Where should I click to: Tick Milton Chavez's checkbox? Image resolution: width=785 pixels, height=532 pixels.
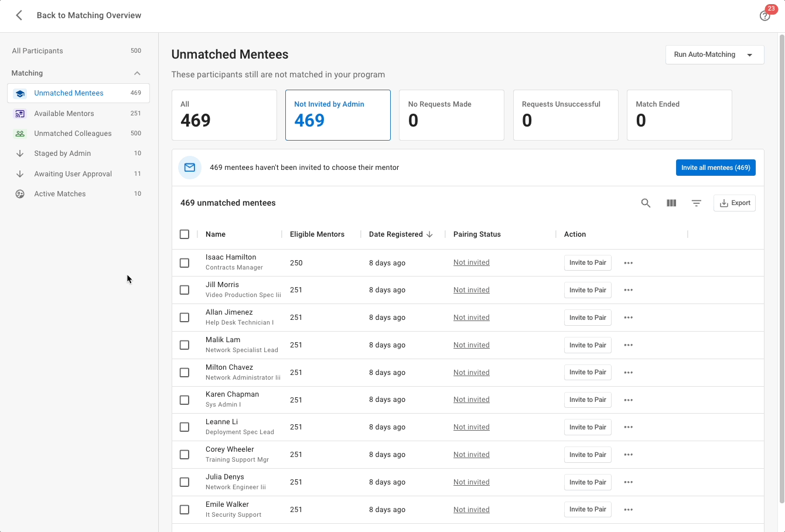(185, 373)
